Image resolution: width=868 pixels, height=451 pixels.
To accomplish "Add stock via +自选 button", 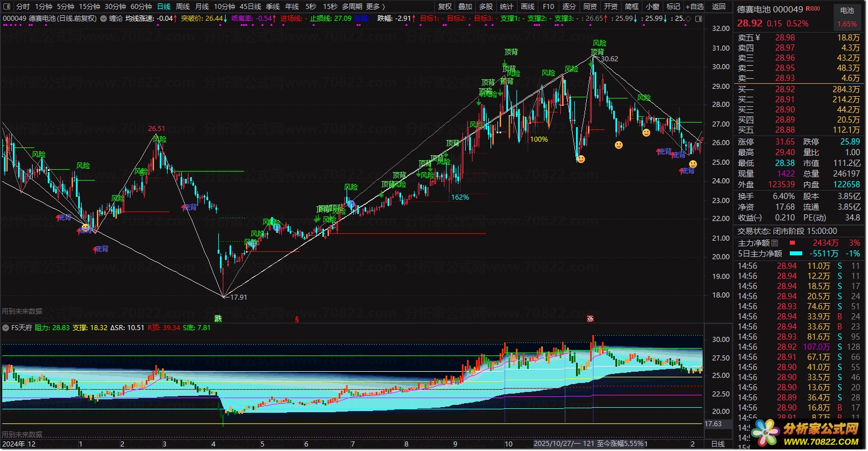I will coord(696,7).
